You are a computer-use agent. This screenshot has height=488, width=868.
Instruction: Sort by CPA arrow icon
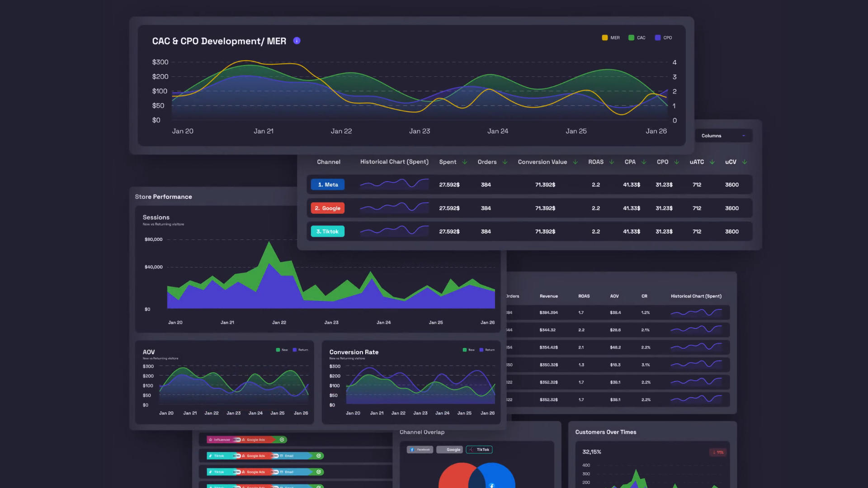click(644, 162)
